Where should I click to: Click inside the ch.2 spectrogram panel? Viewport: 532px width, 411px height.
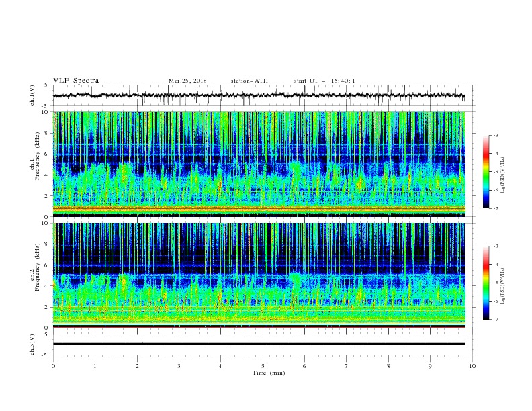259,275
